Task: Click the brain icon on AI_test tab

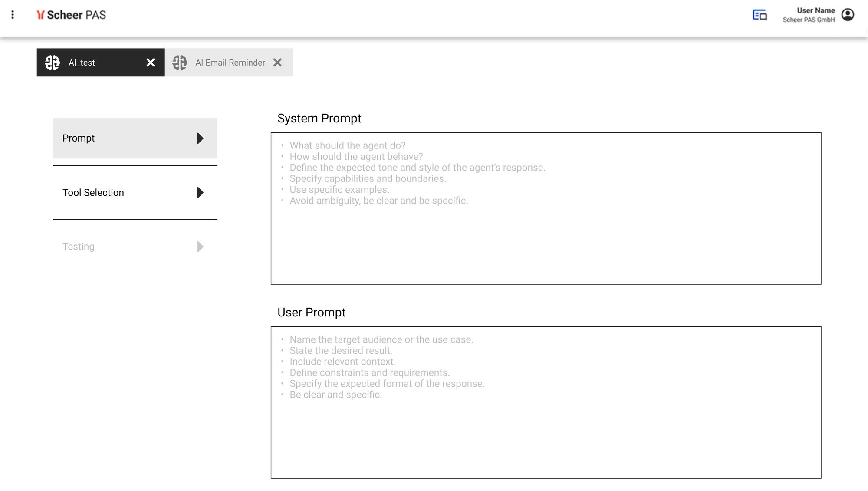Action: [53, 63]
